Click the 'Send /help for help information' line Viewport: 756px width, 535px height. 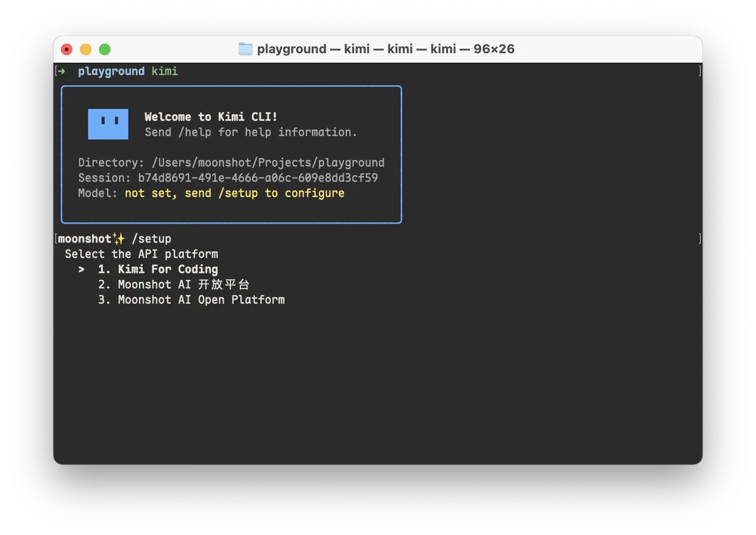[251, 132]
